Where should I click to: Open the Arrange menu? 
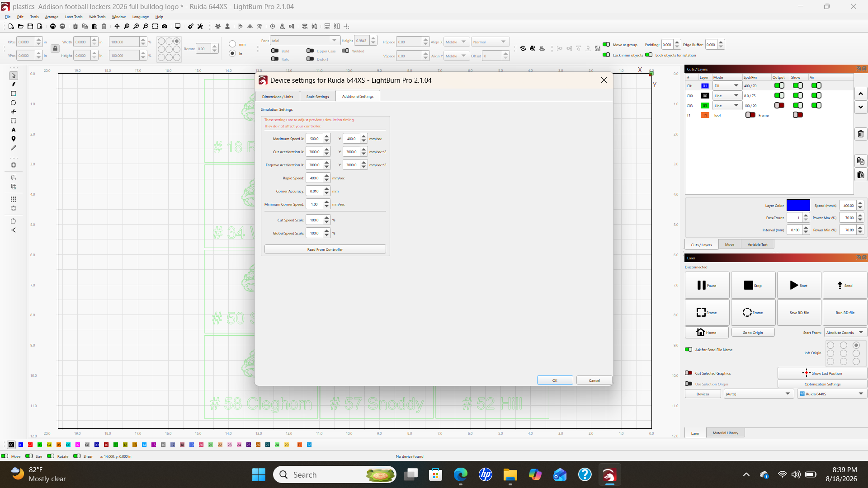point(52,17)
